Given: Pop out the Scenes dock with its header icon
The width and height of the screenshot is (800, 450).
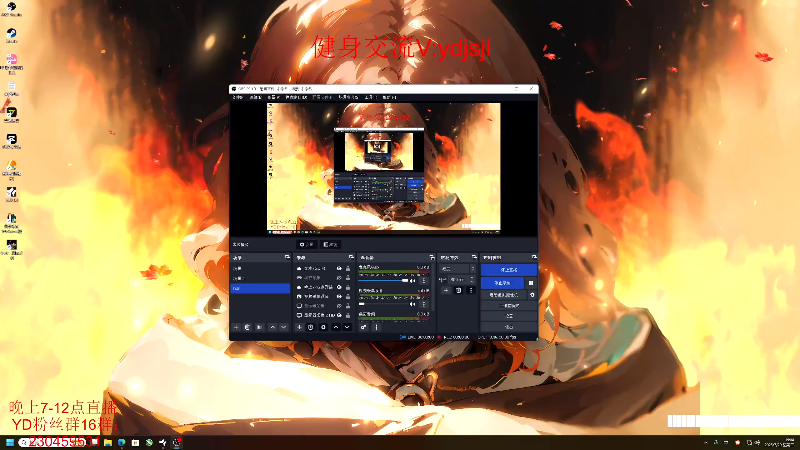Looking at the screenshot, I should click(x=287, y=257).
